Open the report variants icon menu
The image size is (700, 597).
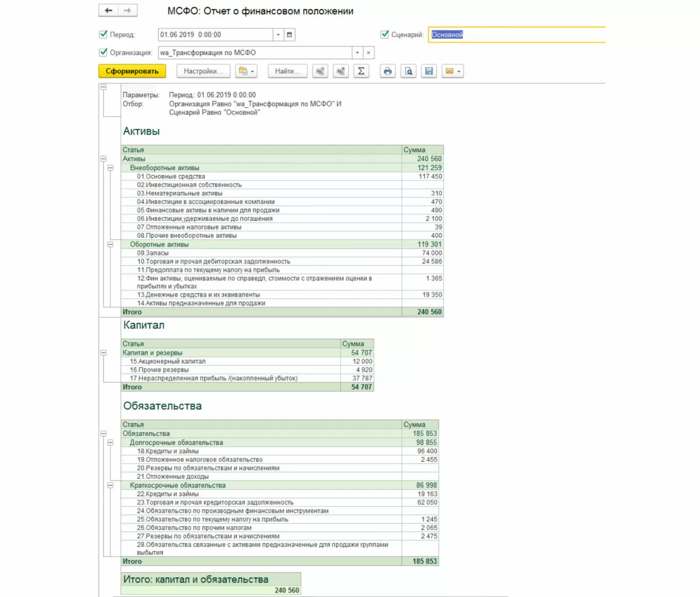click(x=246, y=71)
